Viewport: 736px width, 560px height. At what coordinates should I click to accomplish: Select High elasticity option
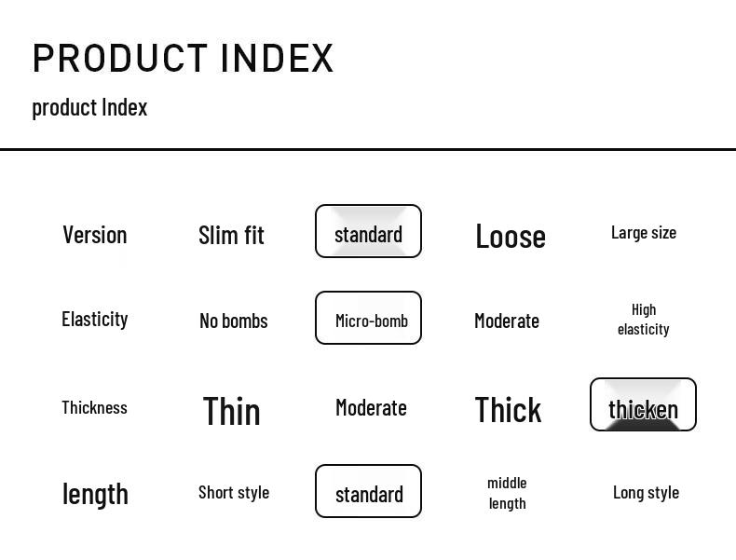(643, 319)
